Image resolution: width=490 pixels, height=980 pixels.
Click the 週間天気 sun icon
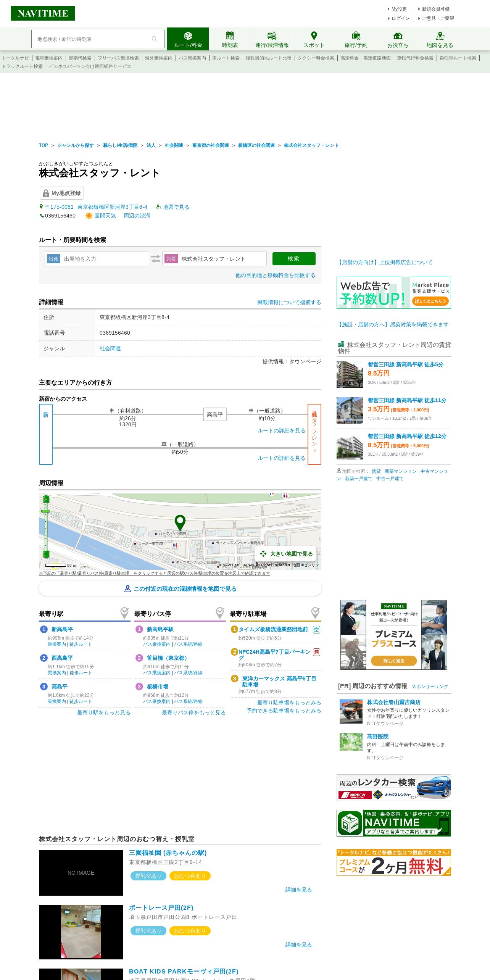(89, 216)
